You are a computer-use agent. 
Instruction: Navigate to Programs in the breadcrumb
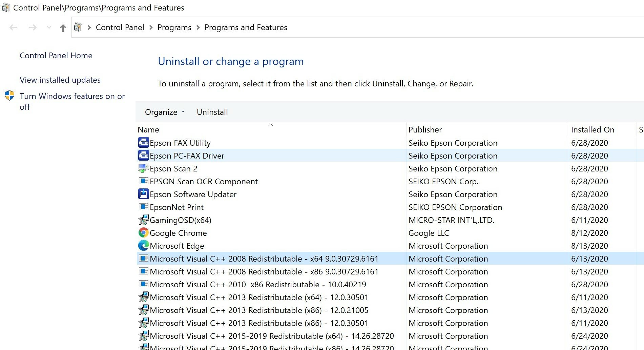(x=174, y=27)
